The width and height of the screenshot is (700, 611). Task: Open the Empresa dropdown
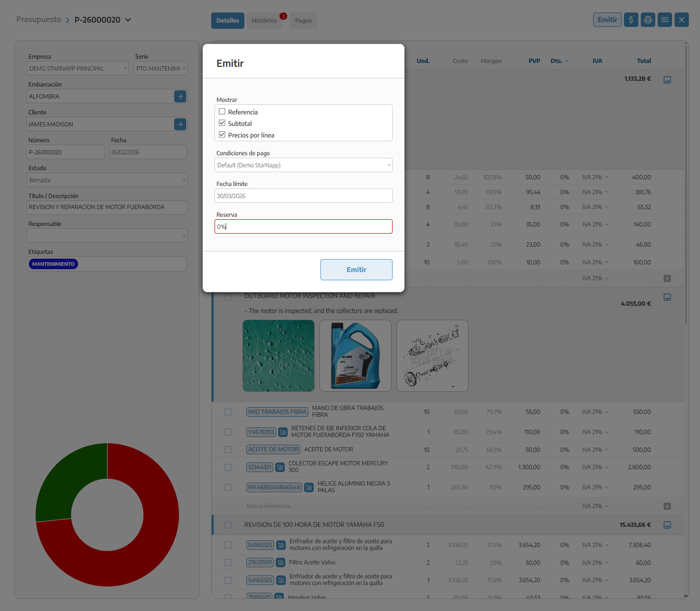point(78,68)
